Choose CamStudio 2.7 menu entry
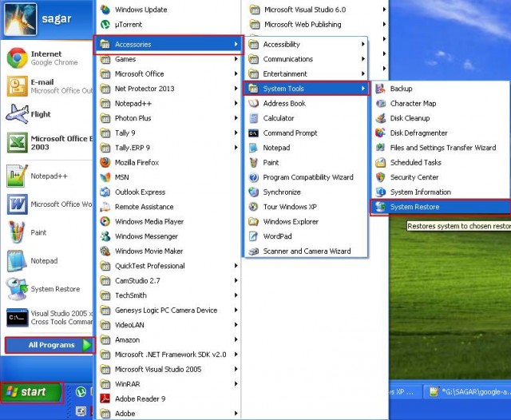This screenshot has height=420, width=511. click(168, 280)
